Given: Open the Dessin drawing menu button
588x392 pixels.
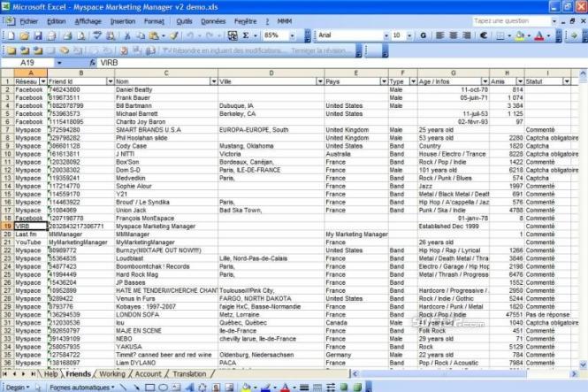Looking at the screenshot, I should click(x=18, y=387).
